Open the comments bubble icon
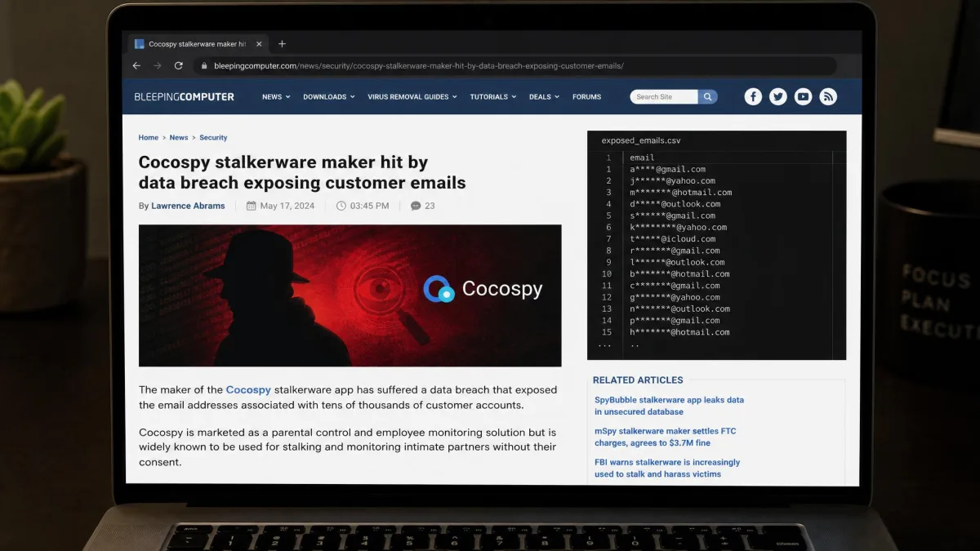Image resolution: width=980 pixels, height=551 pixels. point(416,206)
